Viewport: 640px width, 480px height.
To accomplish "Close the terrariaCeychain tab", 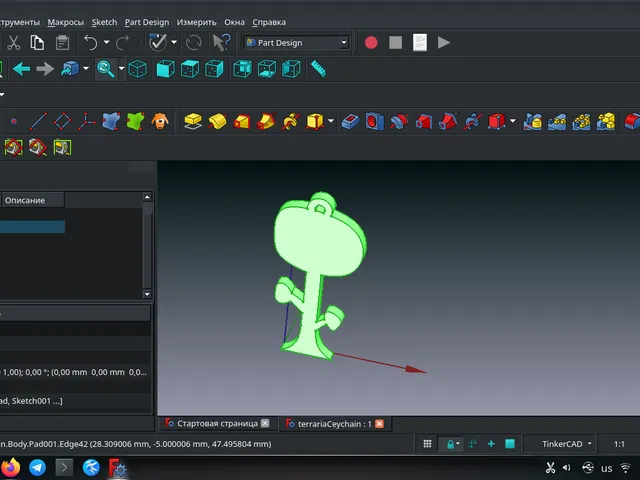I will pyautogui.click(x=379, y=424).
